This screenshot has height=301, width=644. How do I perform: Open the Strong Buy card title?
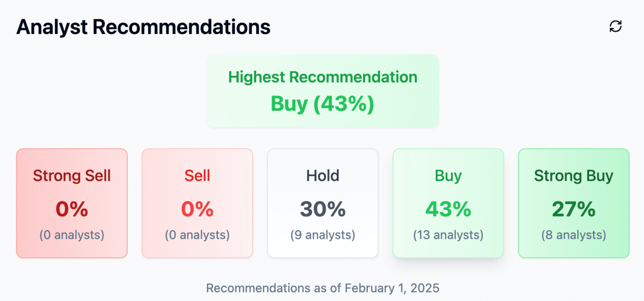pyautogui.click(x=574, y=176)
